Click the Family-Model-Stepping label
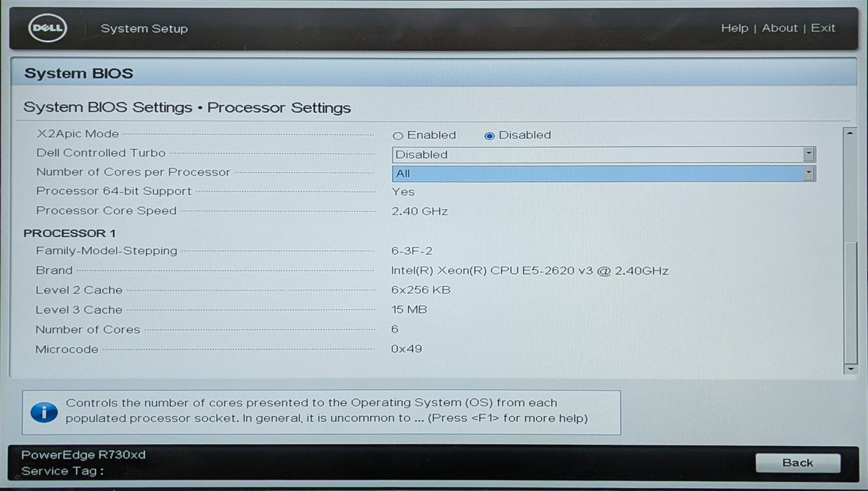The height and width of the screenshot is (491, 868). [x=107, y=250]
